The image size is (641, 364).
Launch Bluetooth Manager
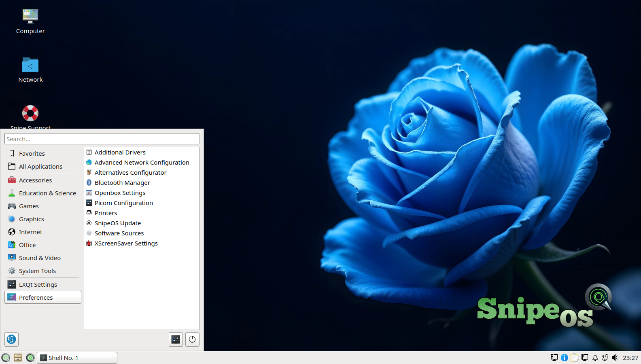[142, 183]
